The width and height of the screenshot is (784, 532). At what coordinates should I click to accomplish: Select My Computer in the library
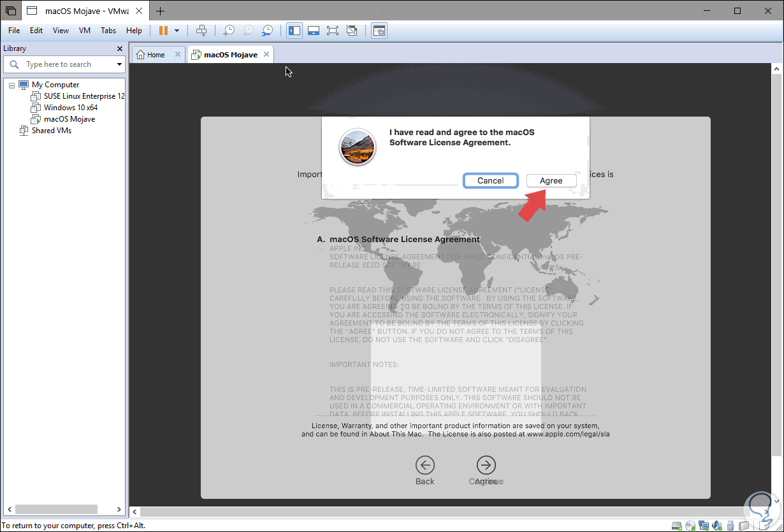(55, 85)
